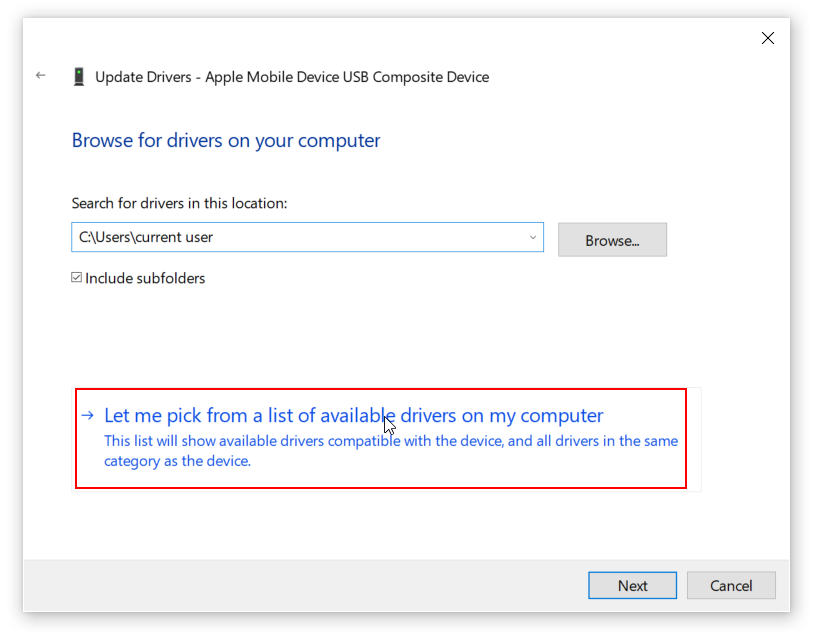
Task: Open the drive location history dropdown
Action: pyautogui.click(x=532, y=237)
